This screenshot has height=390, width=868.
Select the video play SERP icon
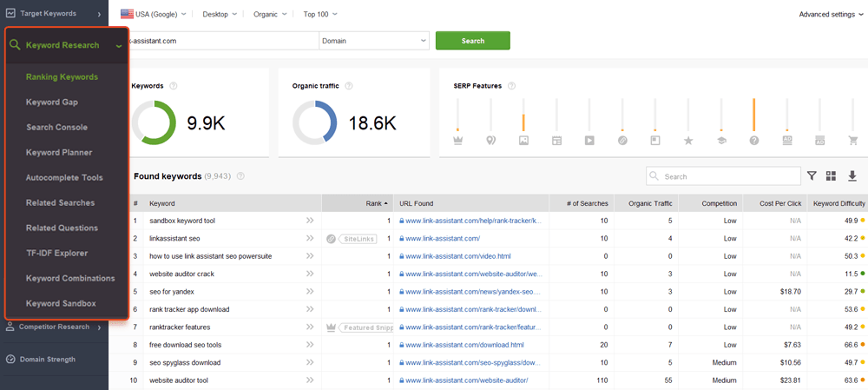point(589,141)
